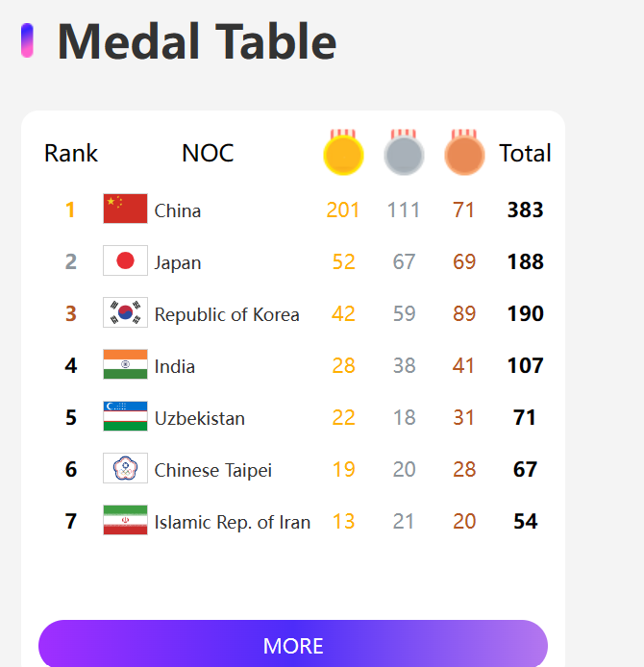Click the Rank column header
Image resolution: width=644 pixels, height=667 pixels.
pyautogui.click(x=71, y=153)
